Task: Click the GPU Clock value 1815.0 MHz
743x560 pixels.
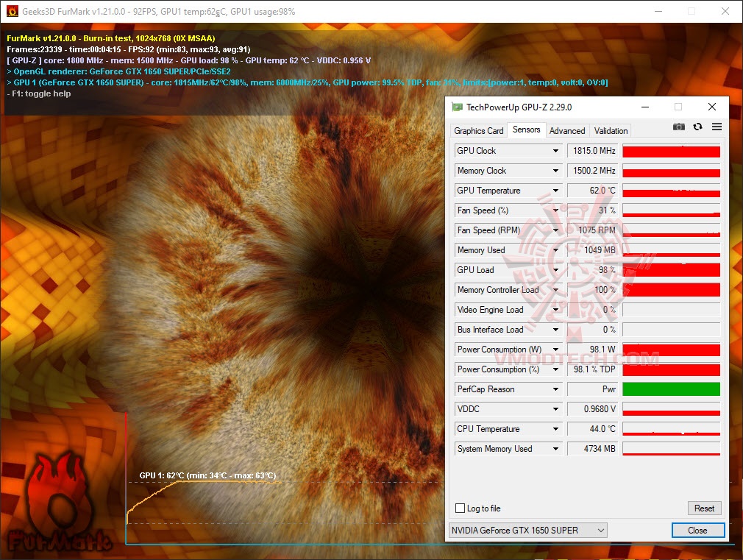Action: pyautogui.click(x=593, y=151)
